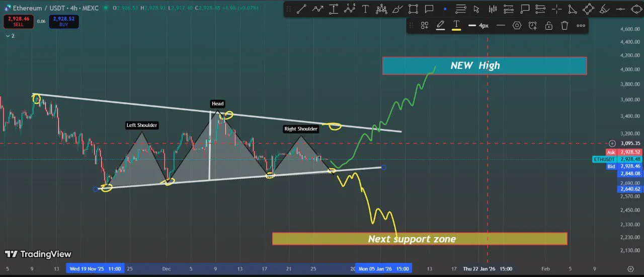Select the price range measure tool
Screen dimensions: 644x277
[334, 9]
